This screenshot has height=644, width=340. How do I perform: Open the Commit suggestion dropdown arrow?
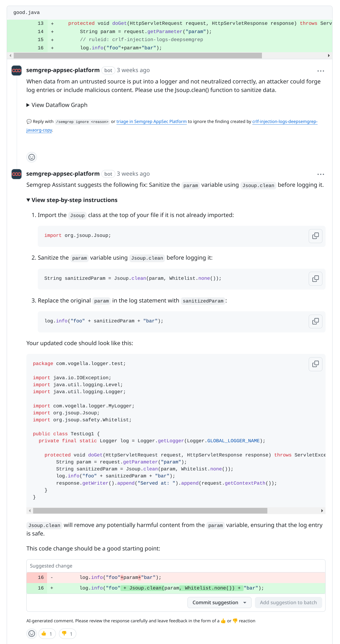tap(245, 602)
